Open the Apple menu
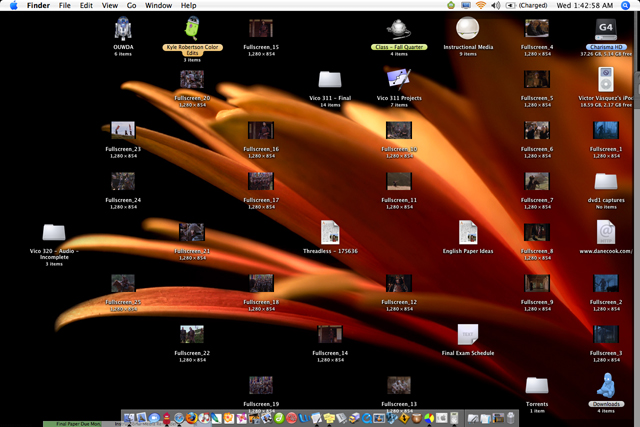Image resolution: width=640 pixels, height=427 pixels. pos(12,6)
